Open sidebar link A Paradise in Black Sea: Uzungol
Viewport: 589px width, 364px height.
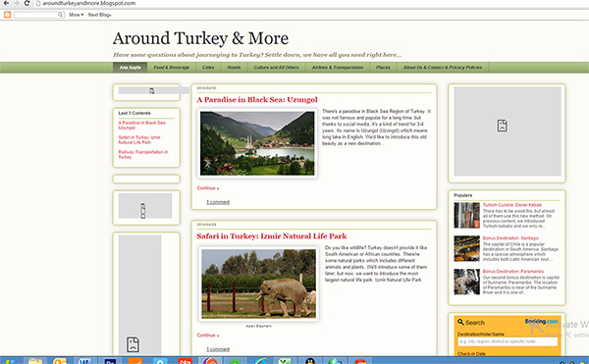tap(142, 126)
